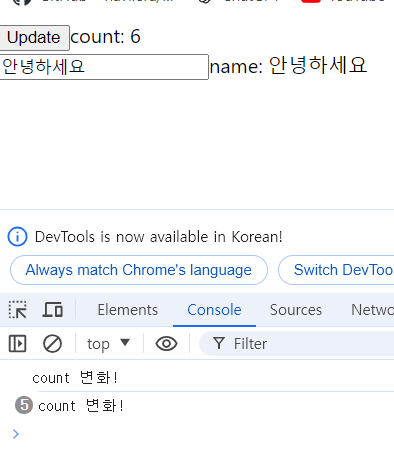Screen dimensions: 394x460
Task: Click the first "count 변화!" log line
Action: (x=75, y=378)
